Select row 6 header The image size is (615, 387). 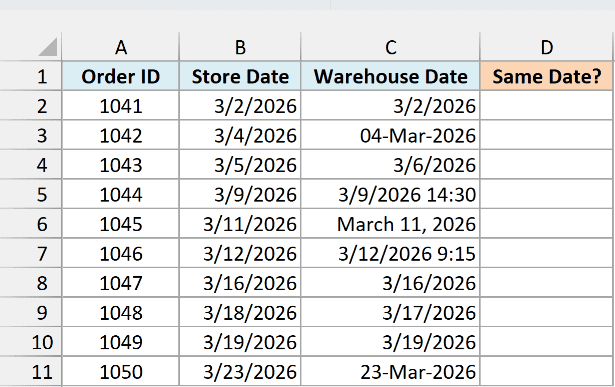click(x=31, y=224)
